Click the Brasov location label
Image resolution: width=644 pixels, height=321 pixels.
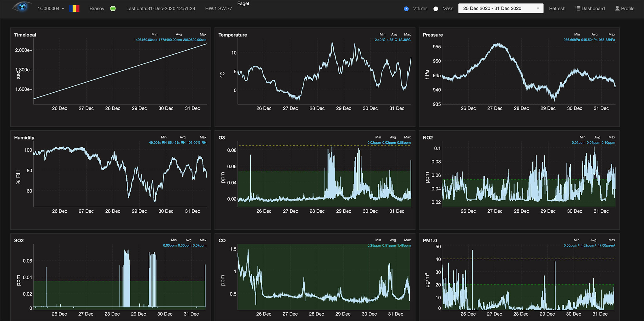click(97, 8)
